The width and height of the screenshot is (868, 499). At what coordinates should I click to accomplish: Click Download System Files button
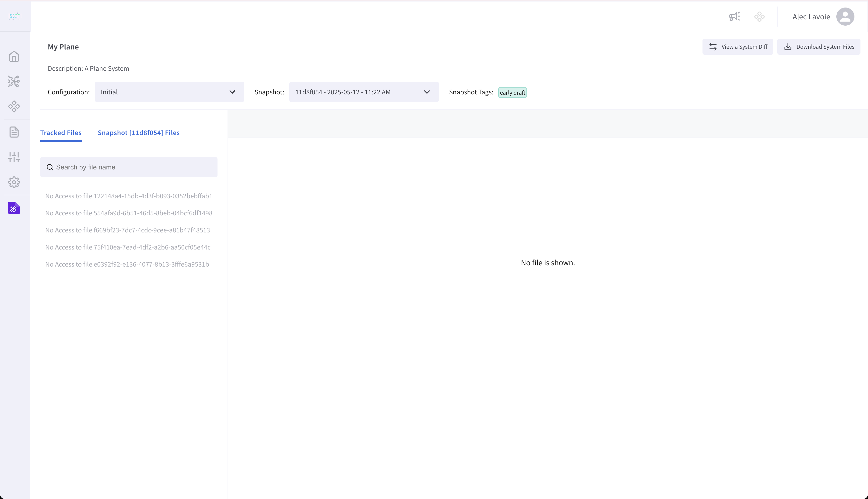coord(819,47)
